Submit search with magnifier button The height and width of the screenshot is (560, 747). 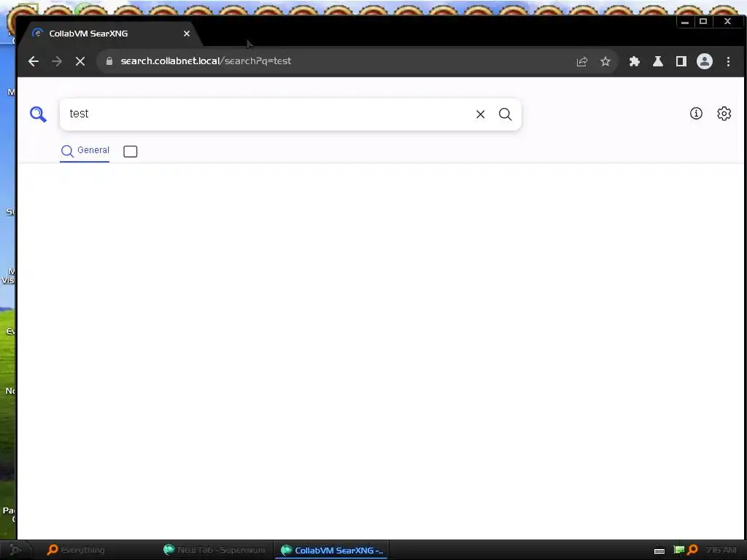(x=505, y=114)
